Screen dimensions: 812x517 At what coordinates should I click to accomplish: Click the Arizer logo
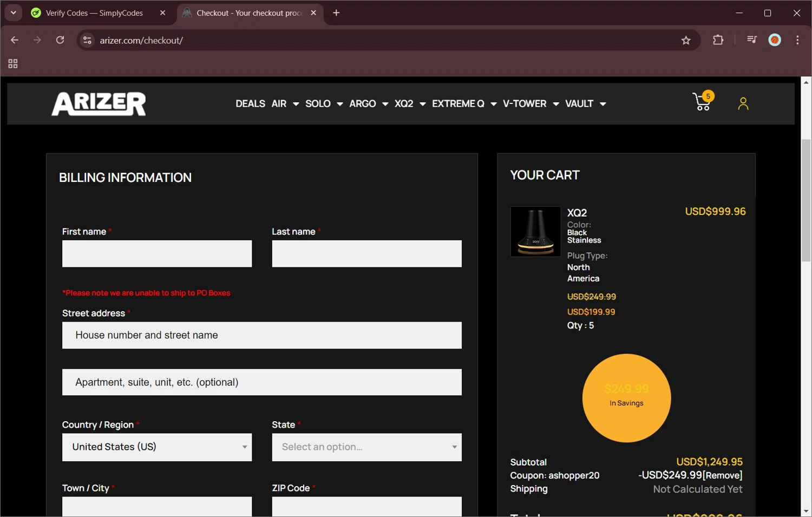[99, 103]
